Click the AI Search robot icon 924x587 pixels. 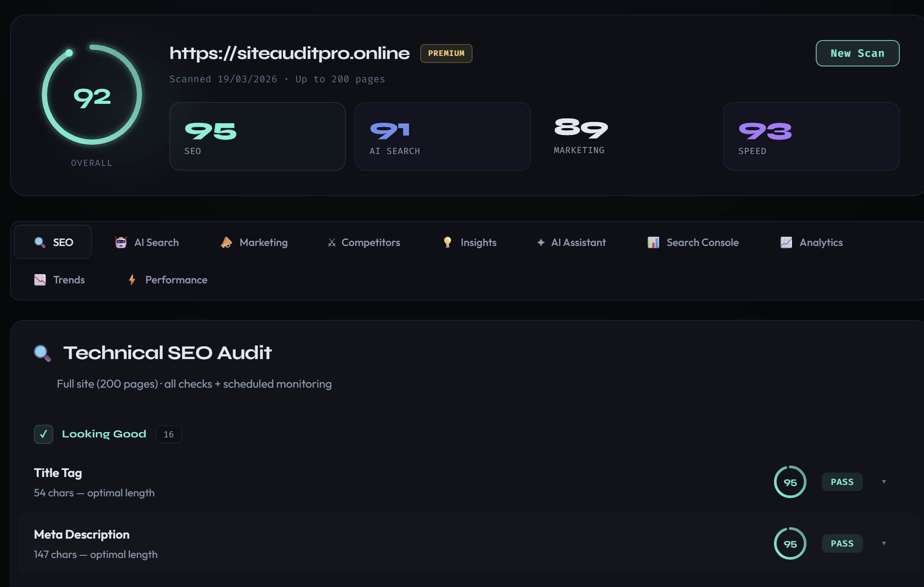tap(121, 242)
